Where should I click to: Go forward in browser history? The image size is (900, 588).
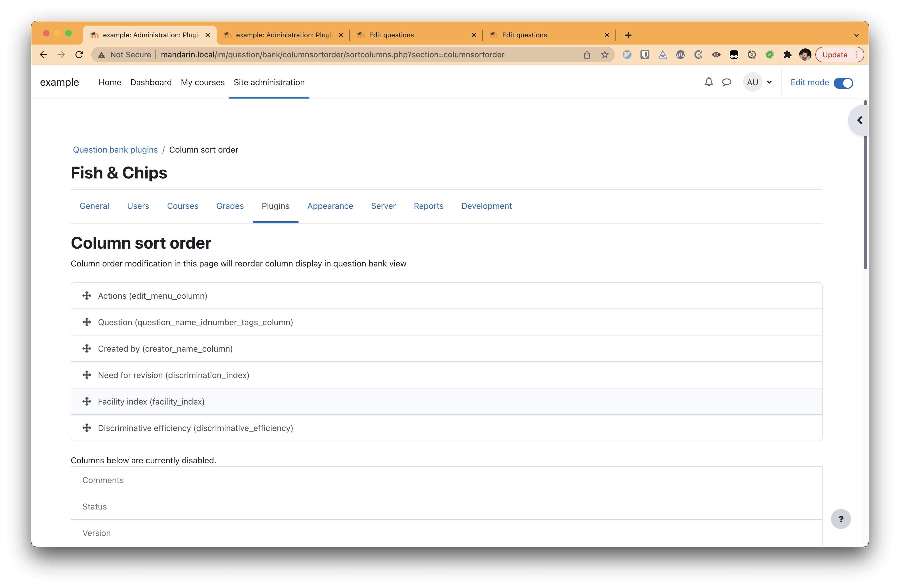(x=61, y=55)
